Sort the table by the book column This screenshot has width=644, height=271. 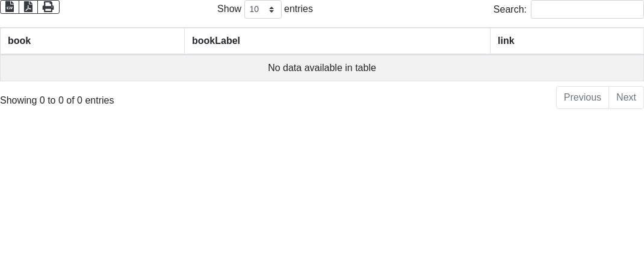point(19,41)
